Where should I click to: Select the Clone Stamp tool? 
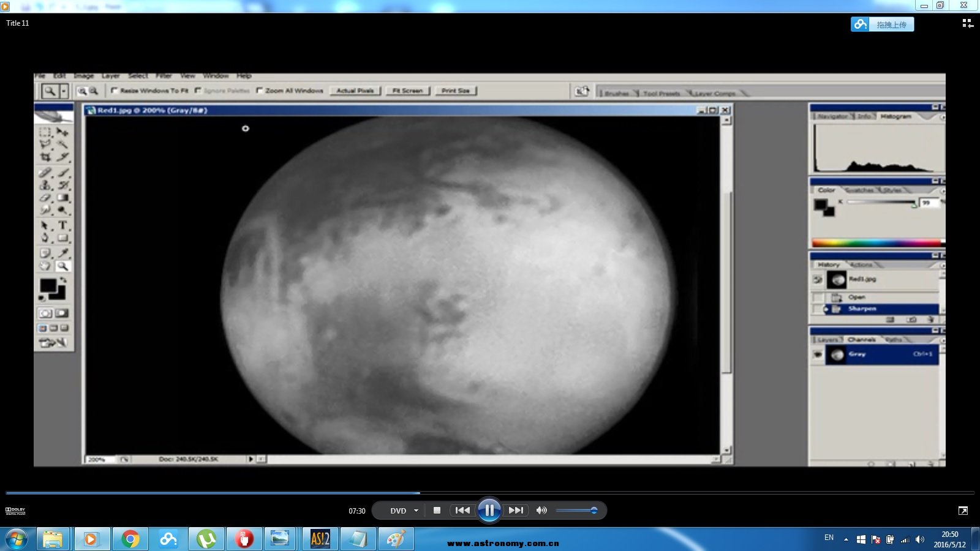(45, 185)
